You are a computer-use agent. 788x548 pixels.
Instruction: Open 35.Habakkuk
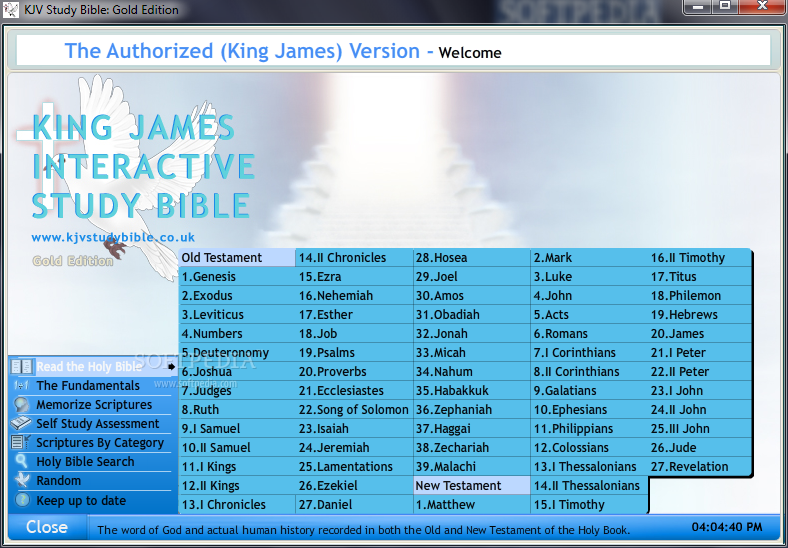(471, 391)
